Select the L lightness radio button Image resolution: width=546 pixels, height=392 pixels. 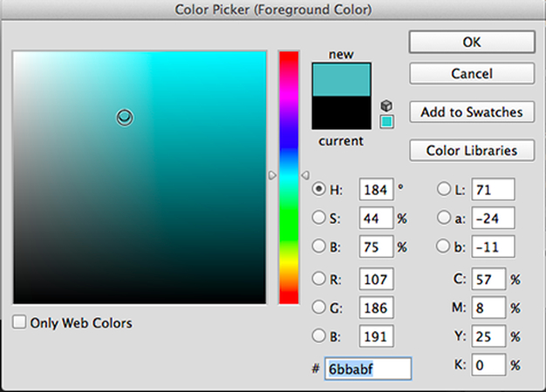(443, 189)
